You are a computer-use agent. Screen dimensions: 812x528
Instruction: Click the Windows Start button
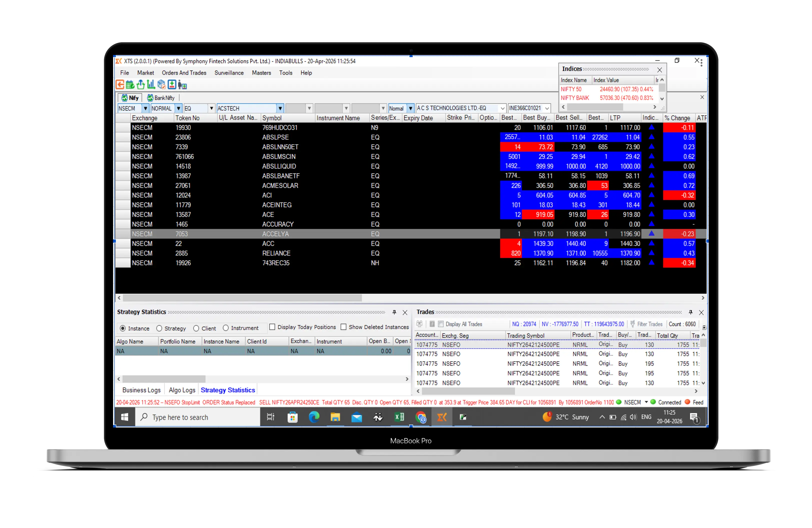[125, 417]
